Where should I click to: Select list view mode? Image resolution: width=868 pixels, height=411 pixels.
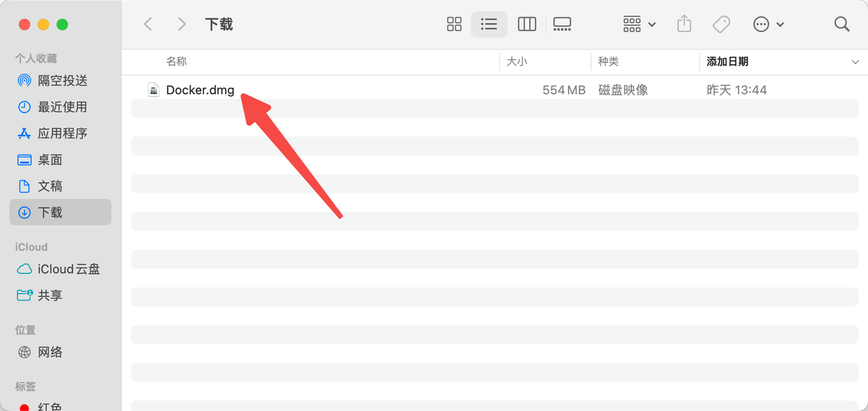pos(489,24)
